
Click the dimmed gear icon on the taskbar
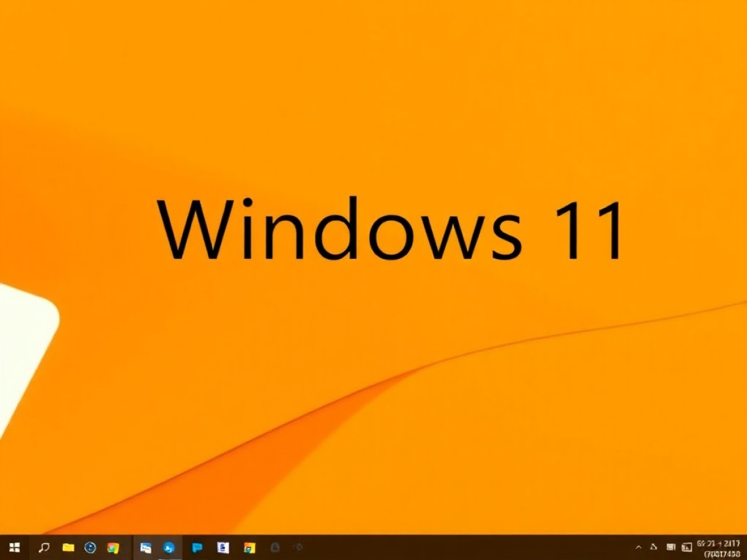coord(298,548)
